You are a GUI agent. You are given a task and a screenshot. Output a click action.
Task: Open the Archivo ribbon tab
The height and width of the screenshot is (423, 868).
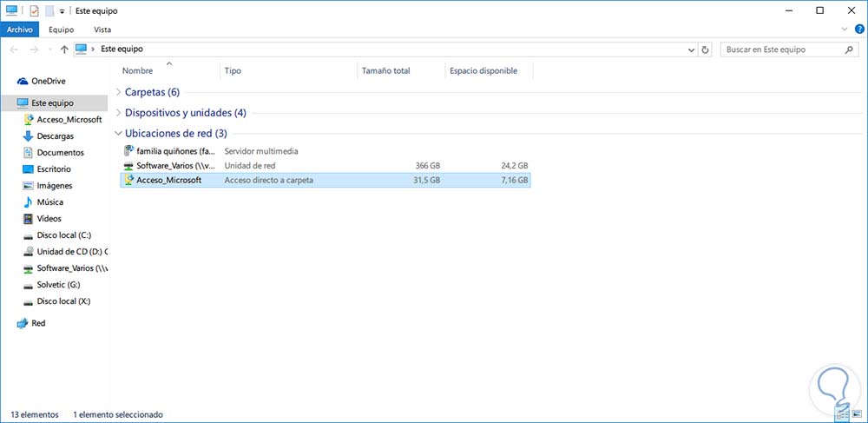click(x=20, y=30)
